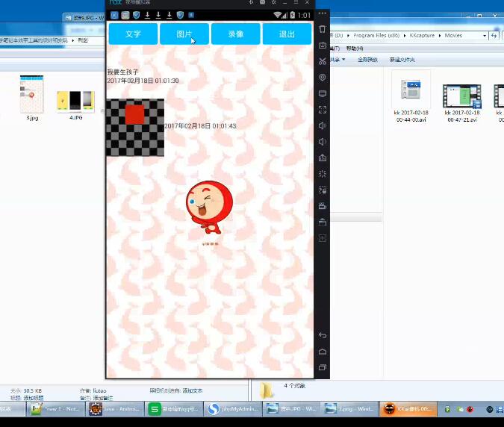This screenshot has height=427, width=504.
Task: Toggle Nox fullscreen icon
Action: click(x=323, y=110)
